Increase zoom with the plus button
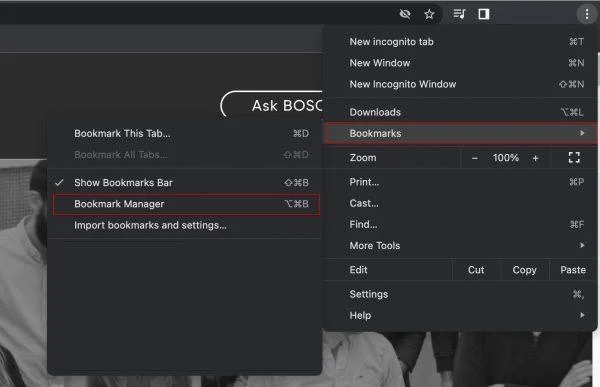This screenshot has width=600, height=387. coord(535,158)
